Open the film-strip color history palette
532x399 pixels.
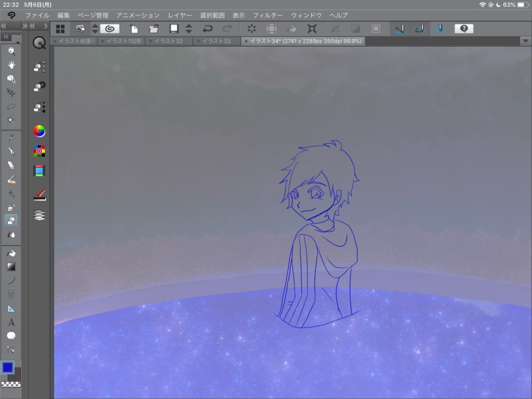click(39, 171)
